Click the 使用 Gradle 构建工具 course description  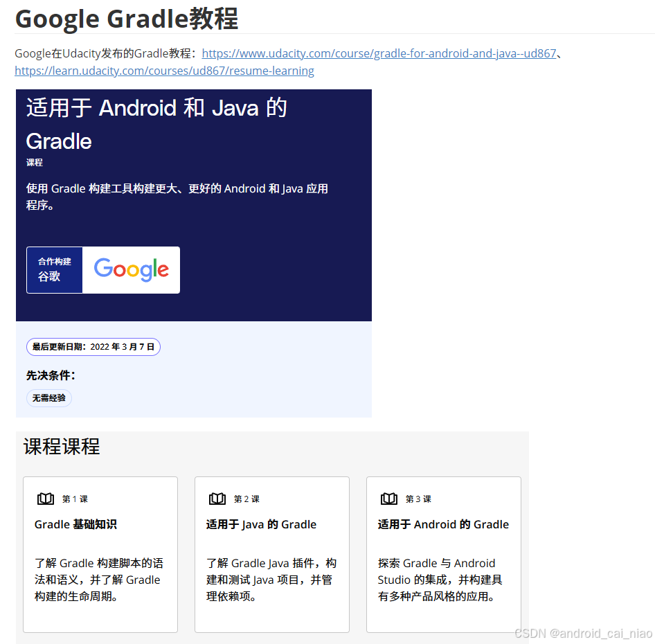click(177, 197)
